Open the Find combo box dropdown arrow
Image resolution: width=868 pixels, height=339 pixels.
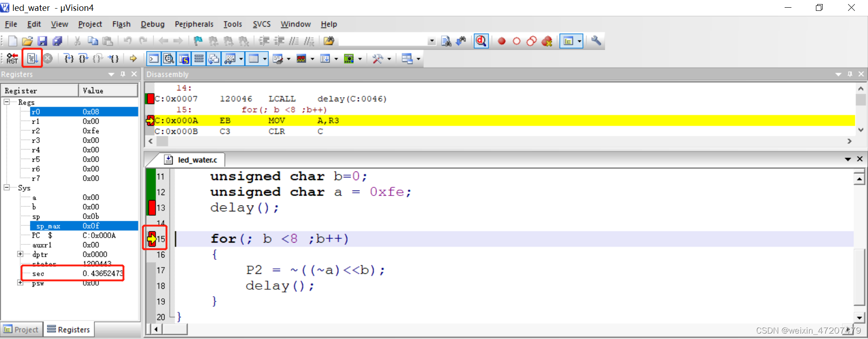[x=431, y=41]
